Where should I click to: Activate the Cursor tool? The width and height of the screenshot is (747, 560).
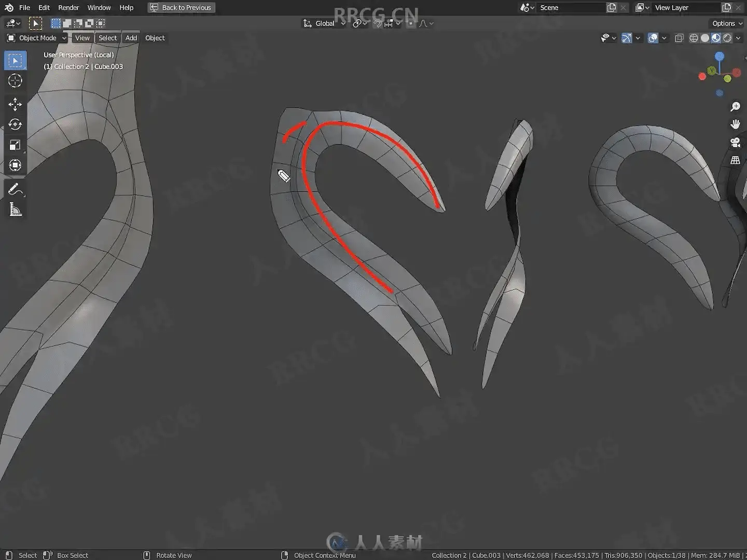15,81
